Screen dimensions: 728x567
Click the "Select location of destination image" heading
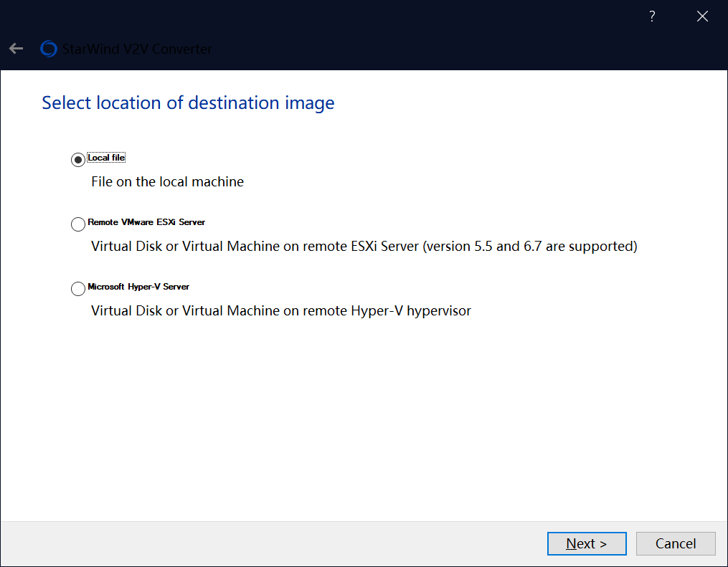click(188, 103)
